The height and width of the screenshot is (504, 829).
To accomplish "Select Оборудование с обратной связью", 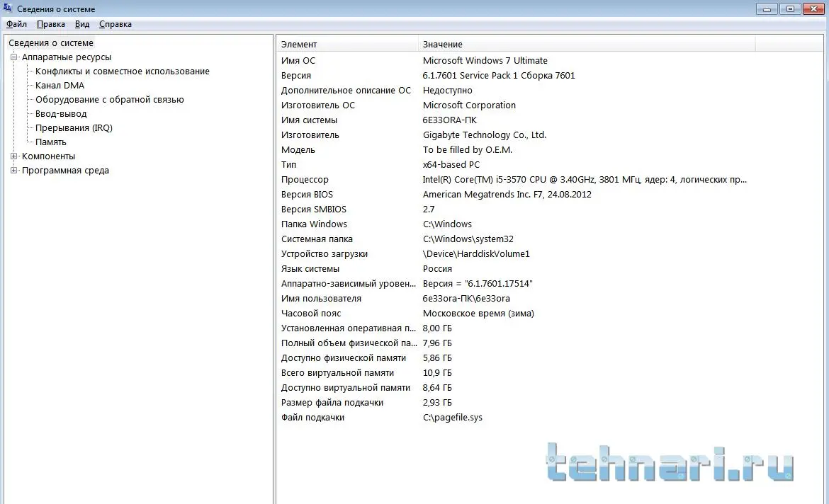I will pyautogui.click(x=109, y=99).
